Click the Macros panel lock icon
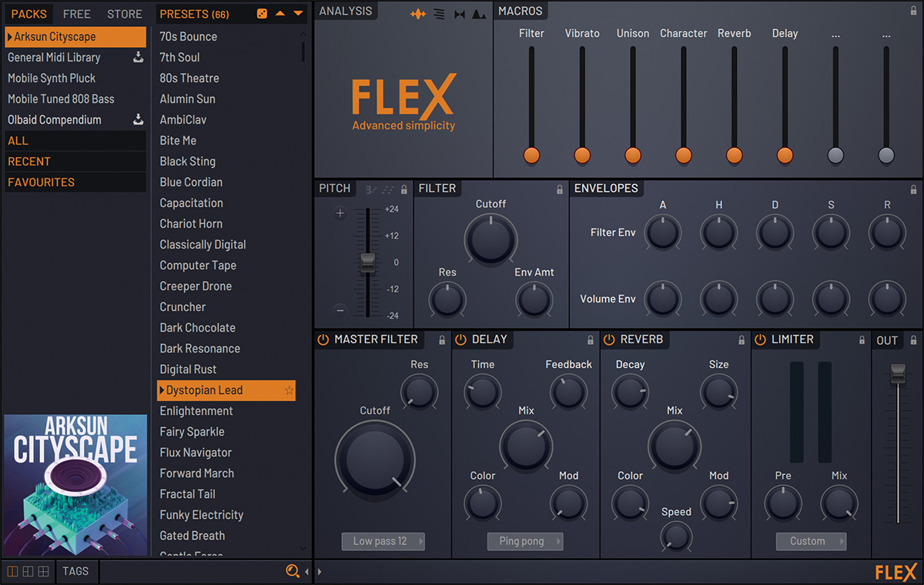This screenshot has width=924, height=585. (x=913, y=11)
